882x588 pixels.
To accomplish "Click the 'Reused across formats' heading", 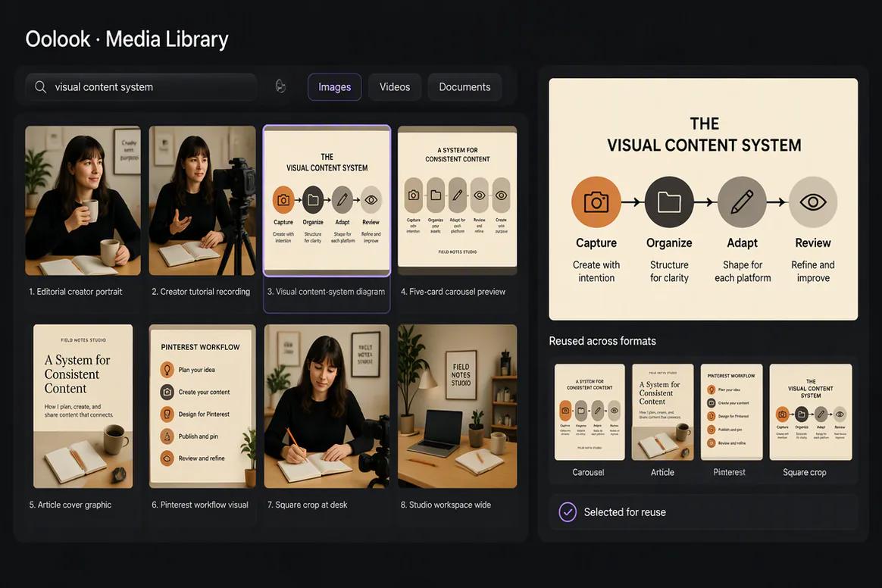I will coord(602,341).
